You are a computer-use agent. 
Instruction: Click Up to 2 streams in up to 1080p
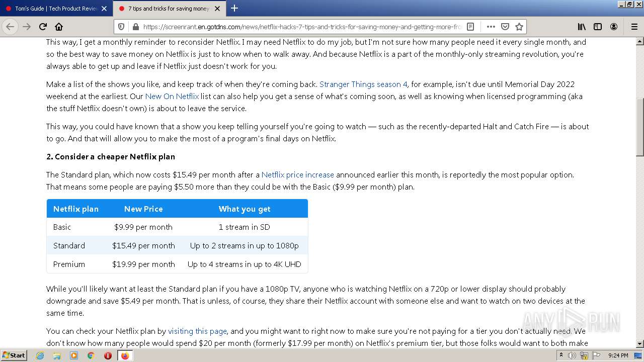pos(245,245)
